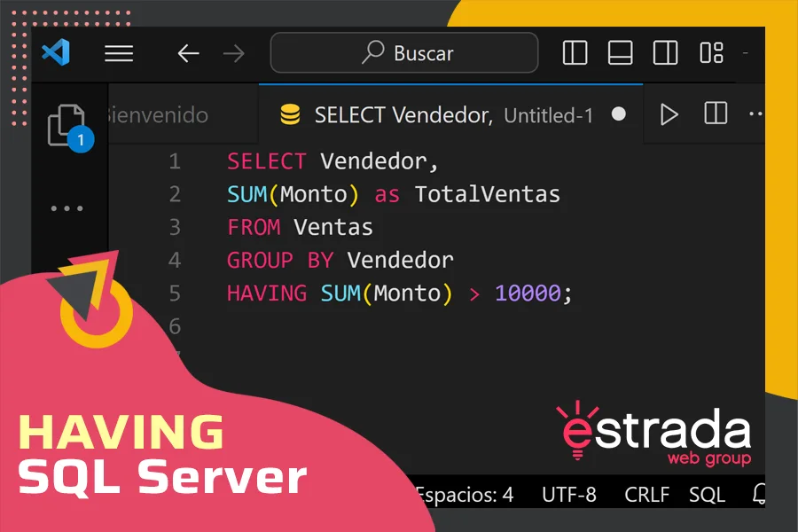This screenshot has height=532, width=798.
Task: Open the hamburger menu
Action: (119, 53)
